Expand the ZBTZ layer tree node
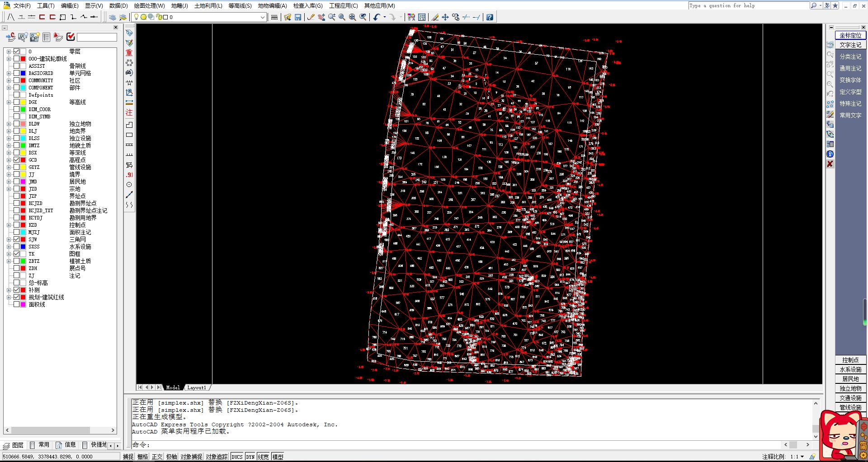 coord(9,261)
